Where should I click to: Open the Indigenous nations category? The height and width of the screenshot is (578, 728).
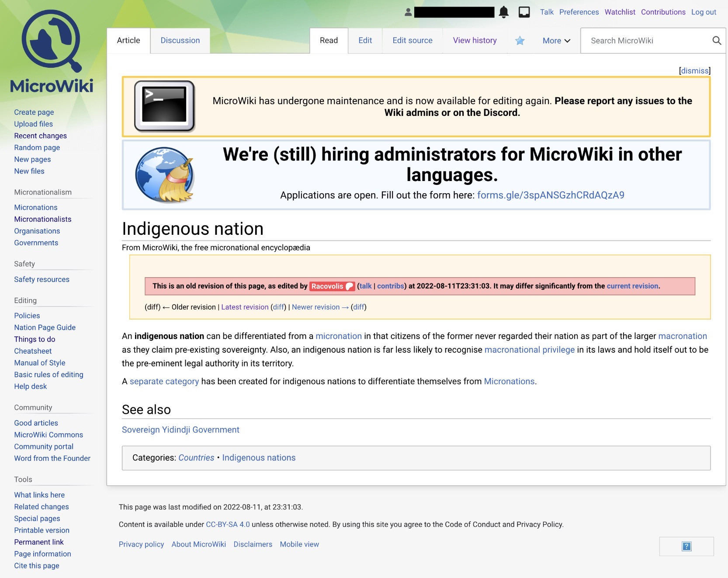pos(259,458)
